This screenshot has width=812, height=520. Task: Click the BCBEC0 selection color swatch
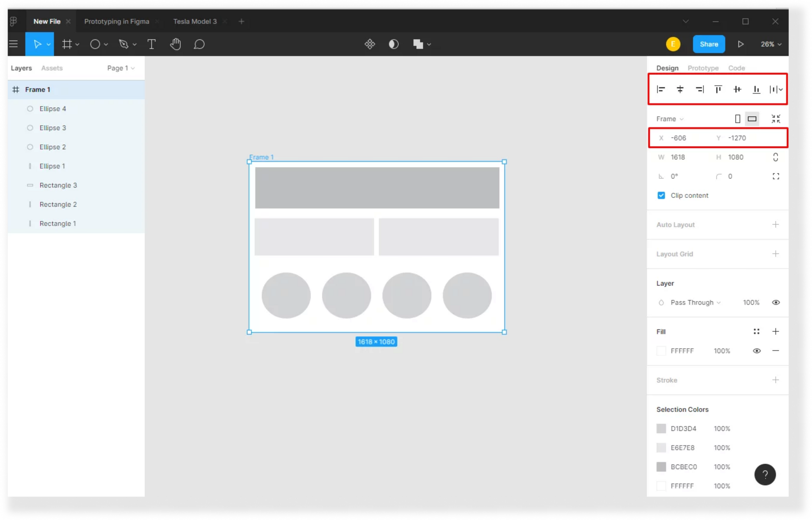point(661,467)
